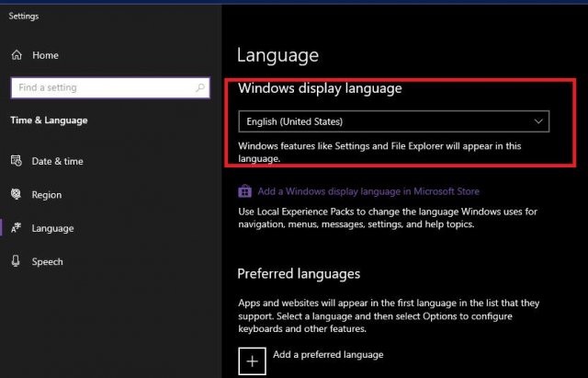This screenshot has height=378, width=588.
Task: Open the Date & time section label
Action: click(57, 161)
